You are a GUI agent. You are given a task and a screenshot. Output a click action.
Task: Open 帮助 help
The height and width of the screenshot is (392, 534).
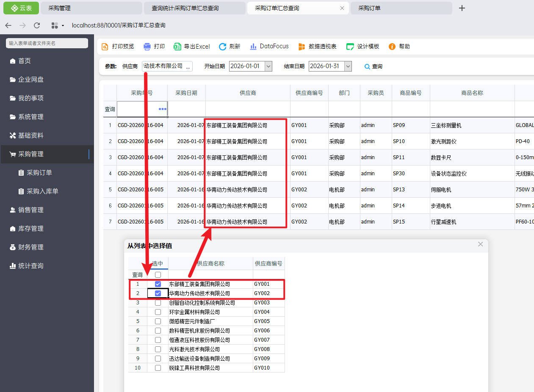(x=399, y=47)
